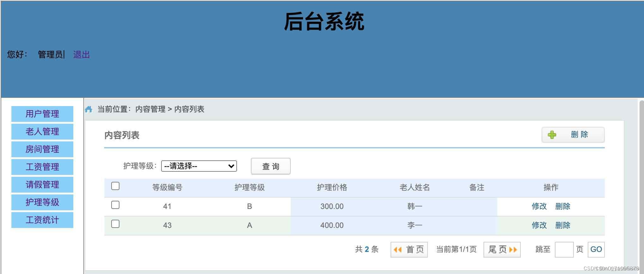Click 删除 for row 韩一
Image resolution: width=644 pixels, height=274 pixels.
563,206
